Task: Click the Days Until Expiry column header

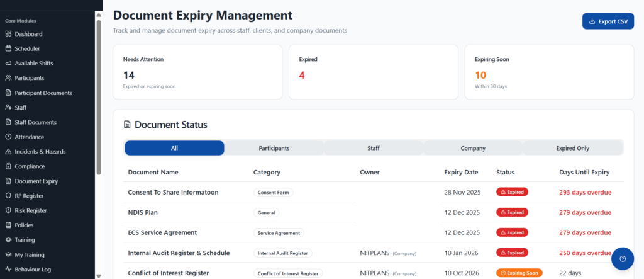Action: pyautogui.click(x=584, y=173)
